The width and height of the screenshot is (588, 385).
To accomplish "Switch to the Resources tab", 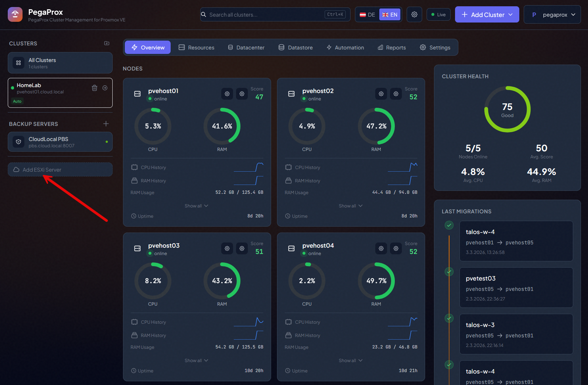I will [x=196, y=47].
